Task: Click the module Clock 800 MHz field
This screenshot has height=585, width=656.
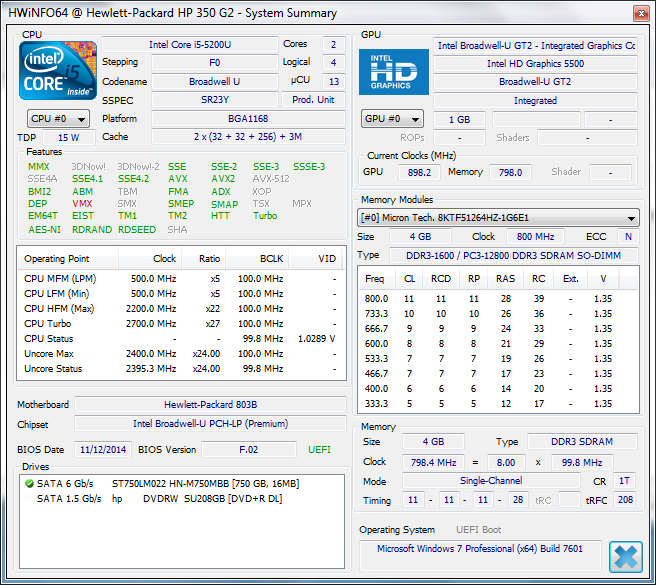Action: tap(535, 237)
